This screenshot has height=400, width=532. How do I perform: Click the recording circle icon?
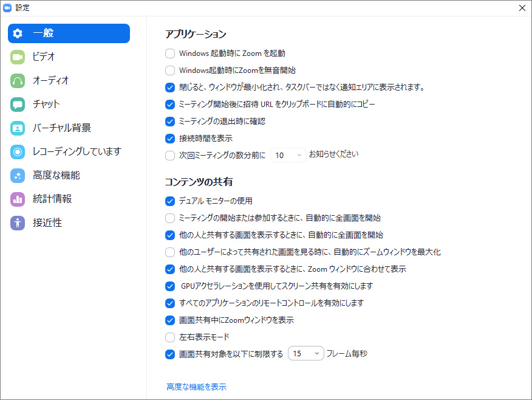point(18,152)
